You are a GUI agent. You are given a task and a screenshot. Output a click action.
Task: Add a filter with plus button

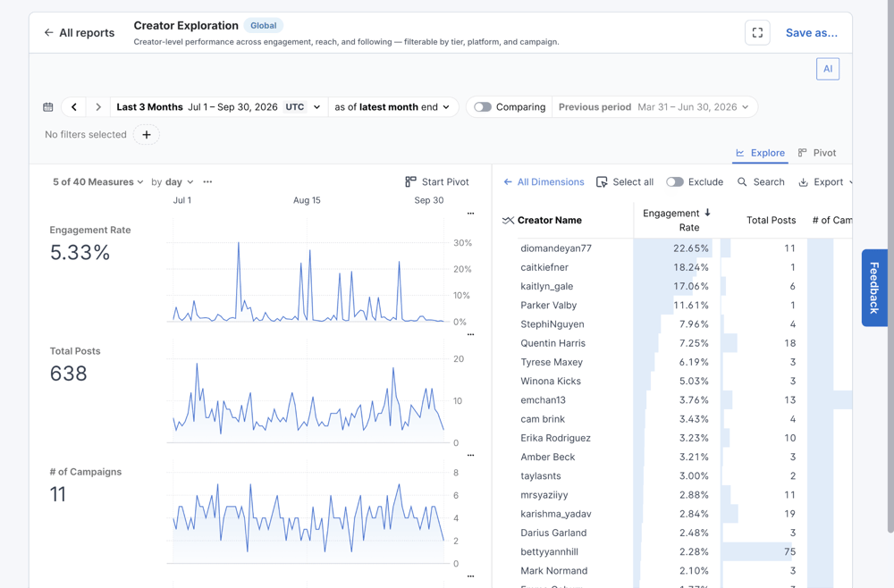tap(147, 134)
